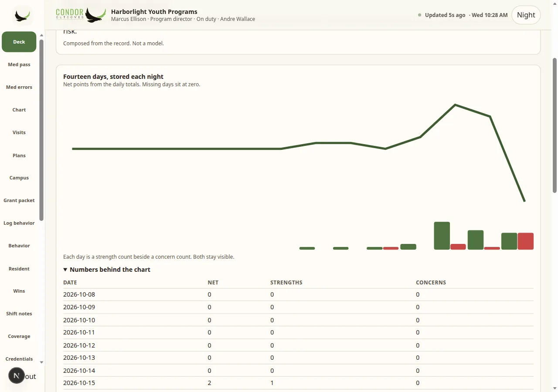Screen dimensions: 558x392
Task: Go to Med pass
Action: click(x=19, y=64)
